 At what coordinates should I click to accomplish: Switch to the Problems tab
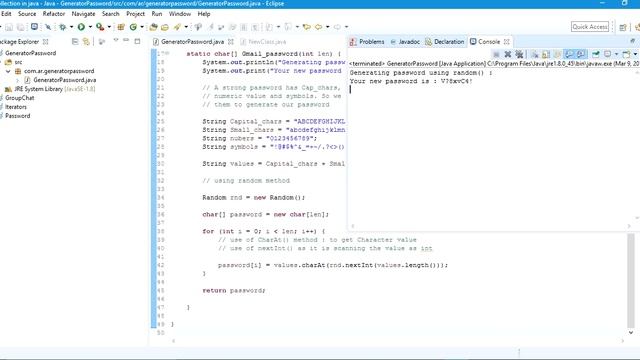tap(367, 42)
